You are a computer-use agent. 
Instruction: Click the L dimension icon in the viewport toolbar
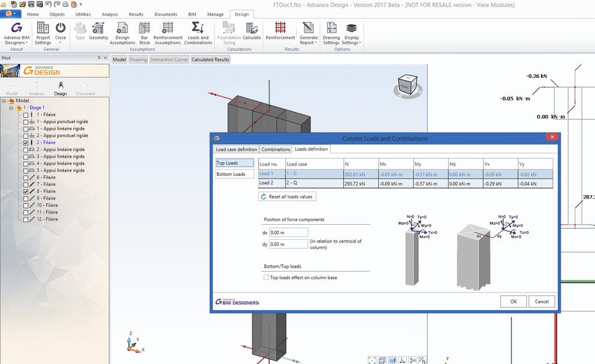coord(402,360)
